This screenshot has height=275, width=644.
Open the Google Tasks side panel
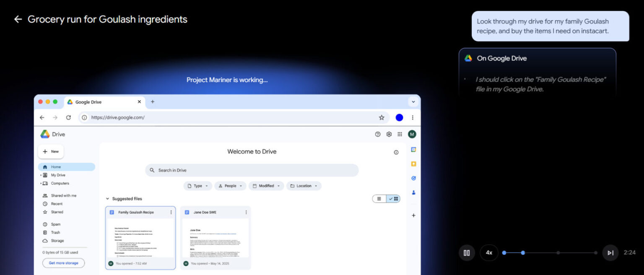(413, 178)
